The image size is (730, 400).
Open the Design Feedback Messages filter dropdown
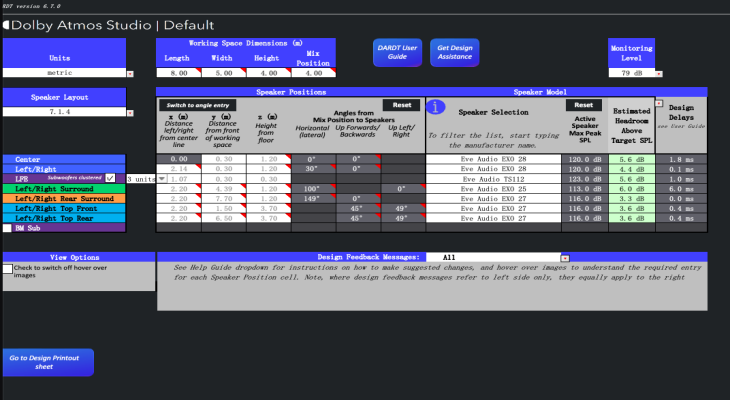point(564,257)
